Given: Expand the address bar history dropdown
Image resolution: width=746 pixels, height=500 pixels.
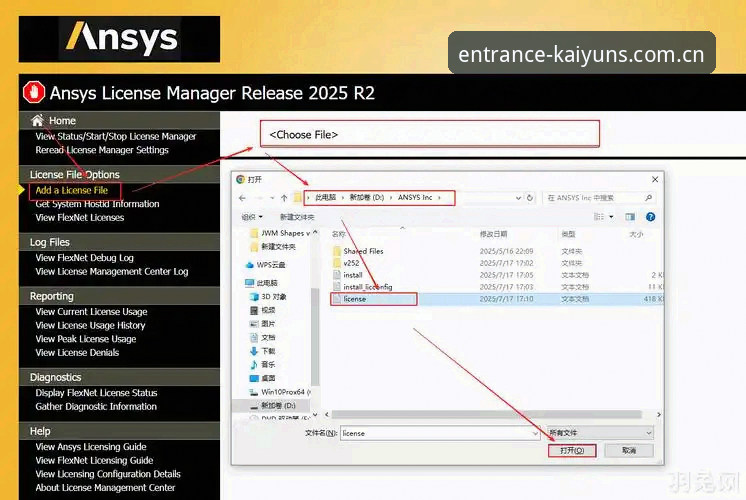Looking at the screenshot, I should point(518,198).
